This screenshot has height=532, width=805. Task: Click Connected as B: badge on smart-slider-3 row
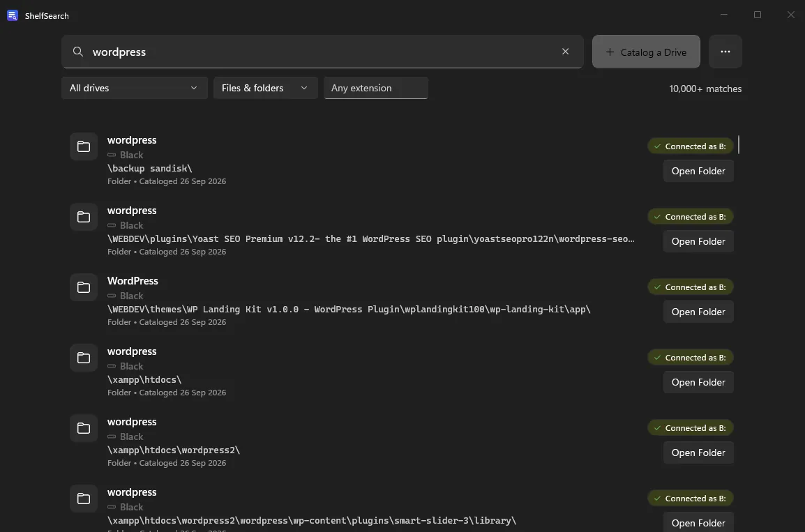coord(691,498)
